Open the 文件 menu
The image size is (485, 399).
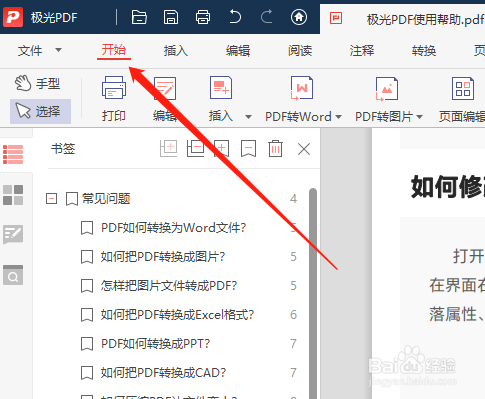[30, 51]
